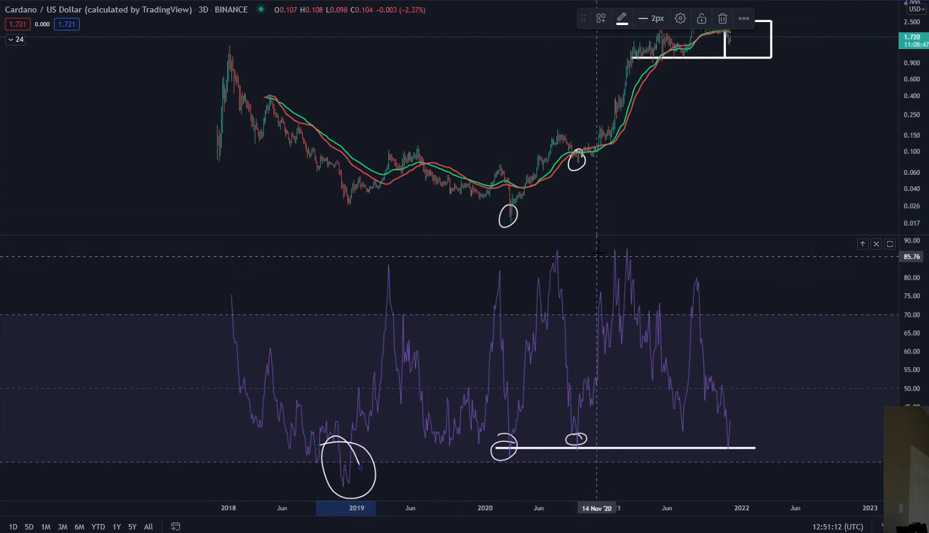Image resolution: width=929 pixels, height=533 pixels.
Task: Click the spread value 0.000 in header
Action: pos(42,24)
